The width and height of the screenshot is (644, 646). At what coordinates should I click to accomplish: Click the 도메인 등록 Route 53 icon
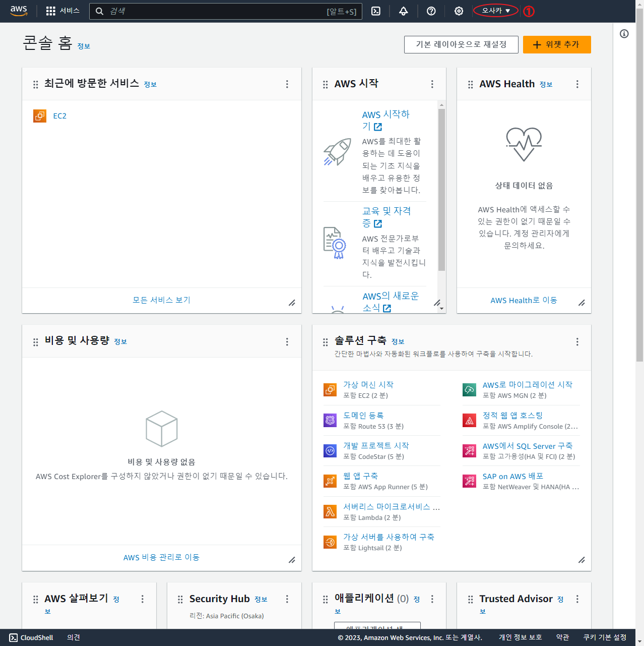click(330, 420)
